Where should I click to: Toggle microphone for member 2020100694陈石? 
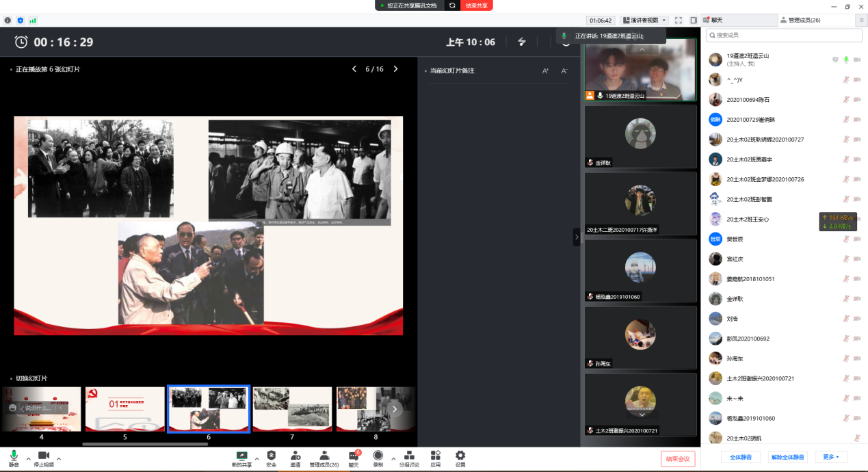coord(846,100)
